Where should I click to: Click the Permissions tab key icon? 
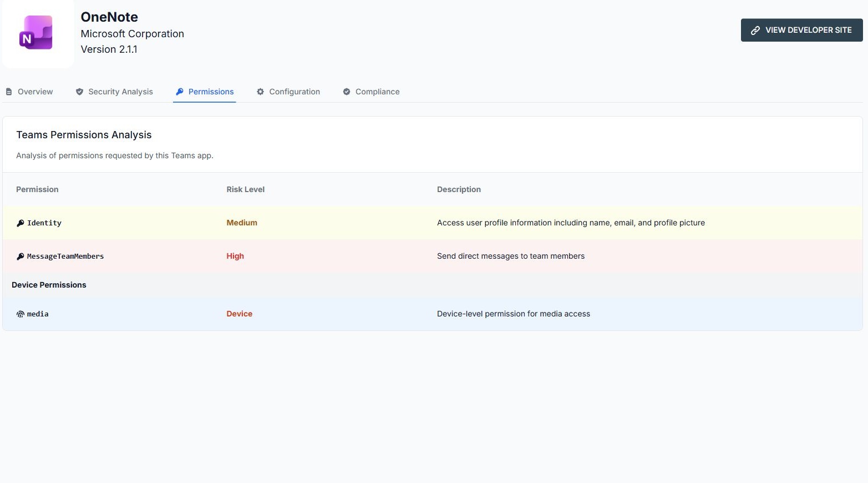(179, 92)
